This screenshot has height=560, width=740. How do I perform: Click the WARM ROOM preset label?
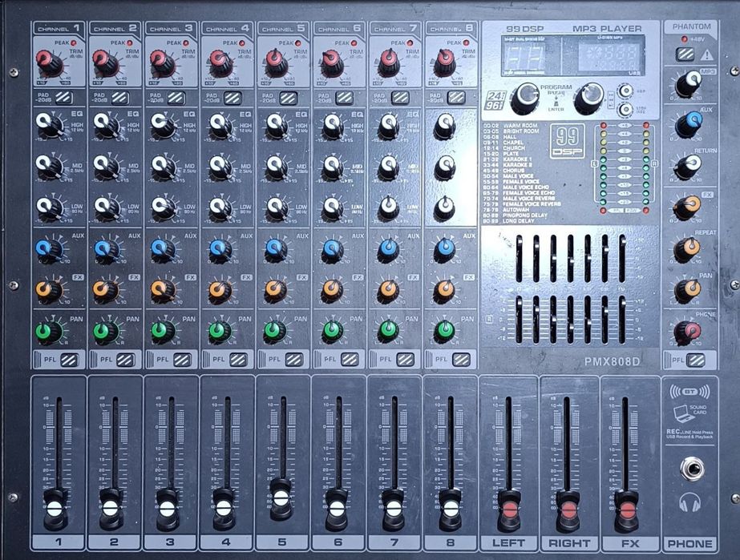click(520, 126)
